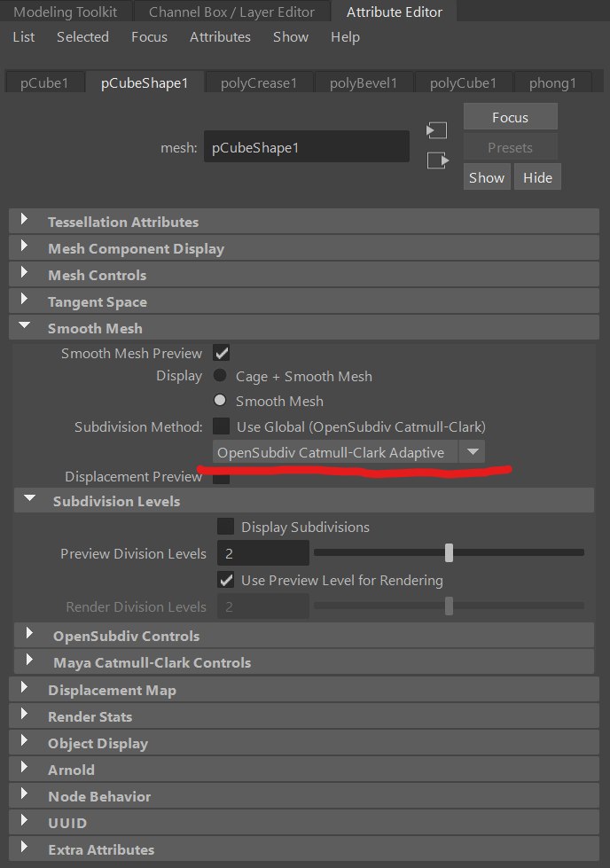Viewport: 610px width, 868px height.
Task: Expand the UUID section
Action: [x=304, y=823]
